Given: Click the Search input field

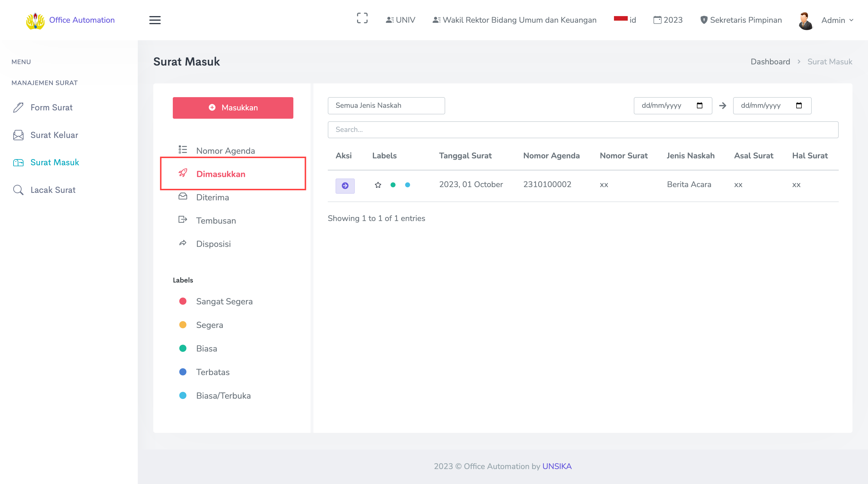Looking at the screenshot, I should [583, 130].
